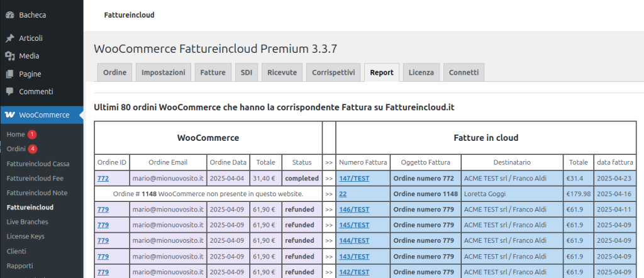Click the Articoli pin icon
The width and height of the screenshot is (644, 278).
coord(10,38)
